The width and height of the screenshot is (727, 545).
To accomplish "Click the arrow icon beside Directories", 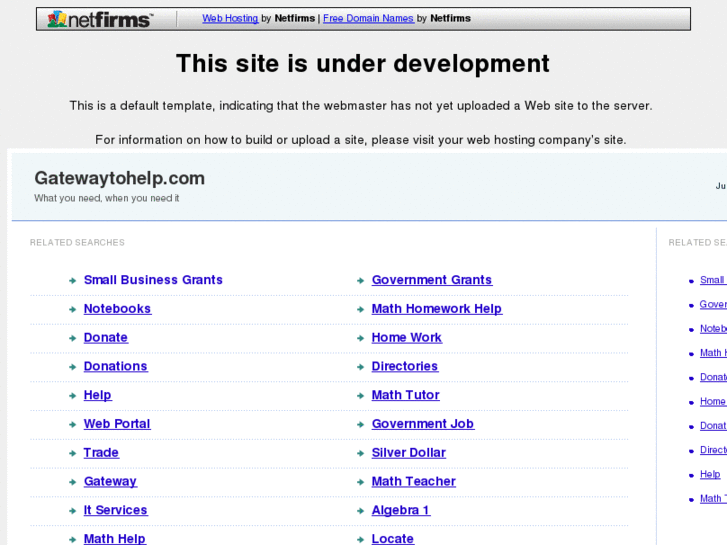I will point(360,367).
